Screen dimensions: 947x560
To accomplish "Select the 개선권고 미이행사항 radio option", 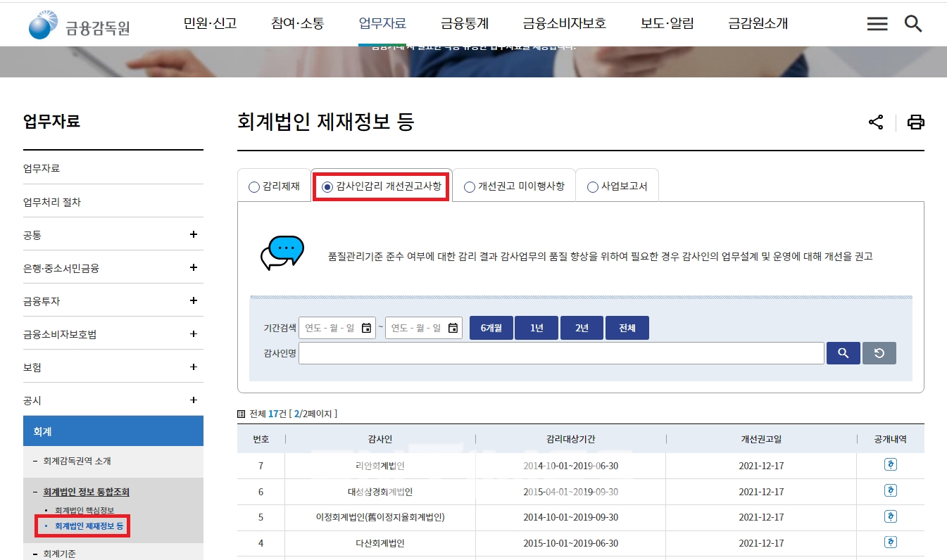I will 468,186.
